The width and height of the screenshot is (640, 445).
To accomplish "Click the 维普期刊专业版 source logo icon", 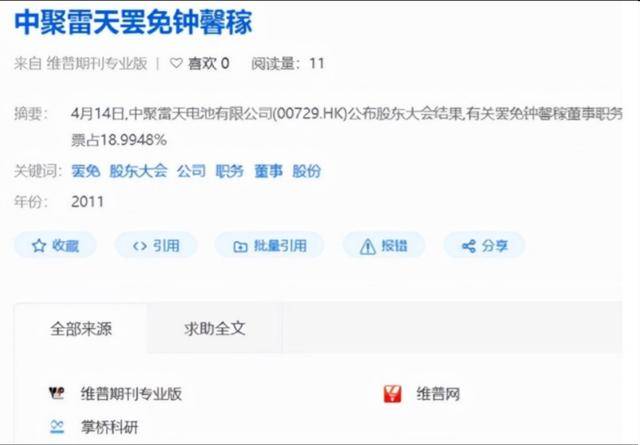I will point(56,393).
